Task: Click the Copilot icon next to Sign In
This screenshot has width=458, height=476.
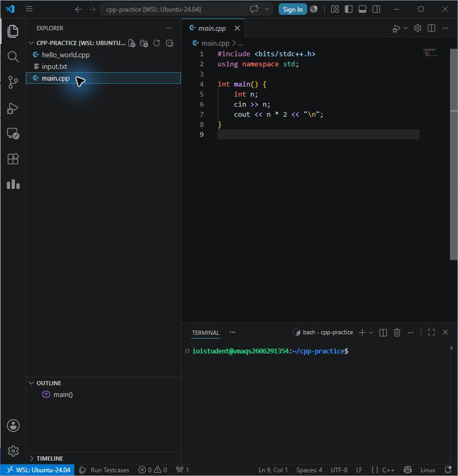Action: tap(314, 10)
